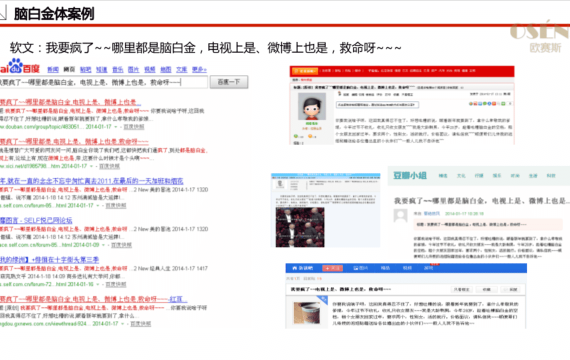Click the Baidu paw logo
570x360 pixels.
click(15, 65)
